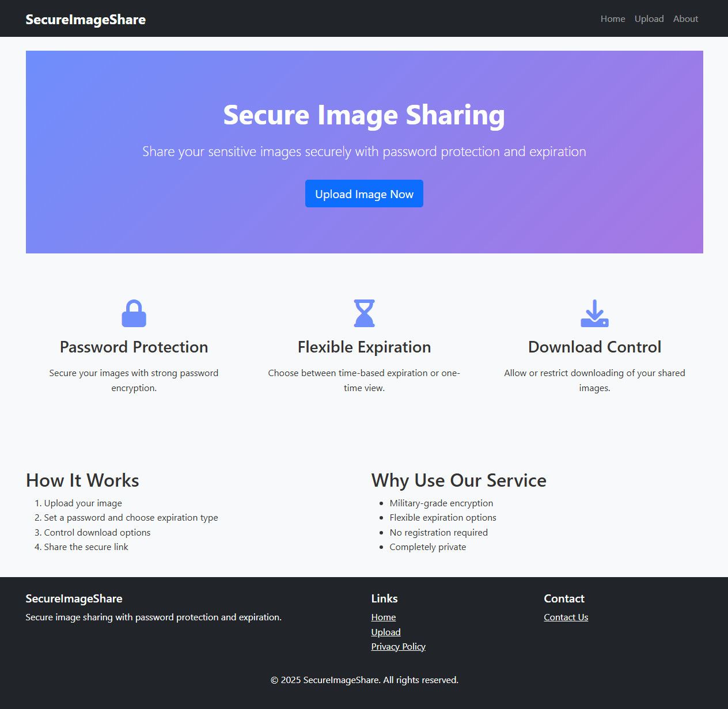Follow the Upload link in footer
Viewport: 728px width, 709px height.
(386, 632)
